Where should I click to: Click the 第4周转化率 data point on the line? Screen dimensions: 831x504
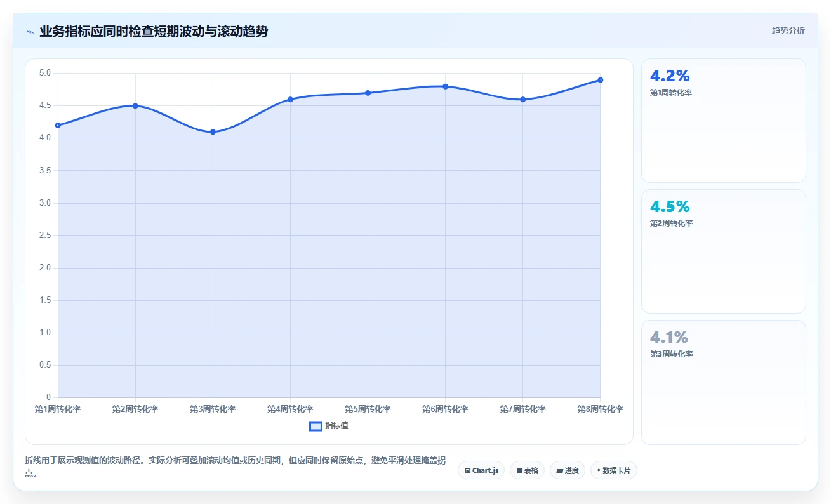(x=290, y=99)
